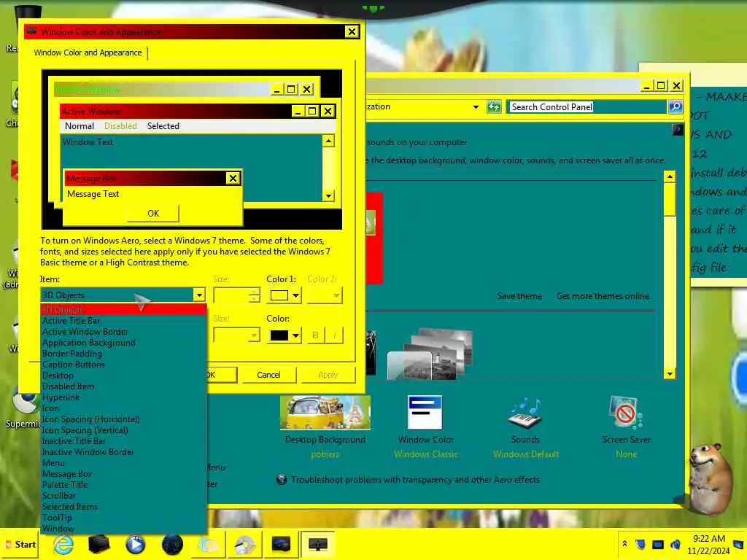The height and width of the screenshot is (560, 747).
Task: Click the Window Color and Appearance tab
Action: [x=88, y=52]
